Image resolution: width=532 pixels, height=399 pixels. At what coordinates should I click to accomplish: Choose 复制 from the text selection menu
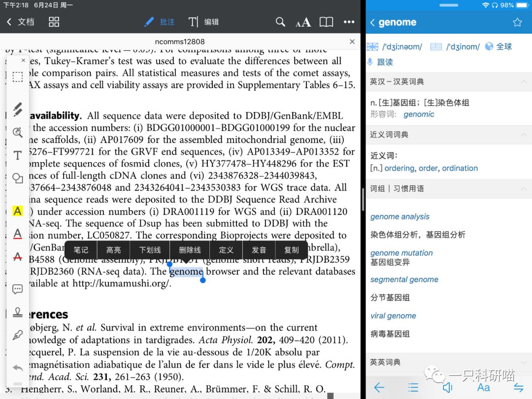pos(292,250)
